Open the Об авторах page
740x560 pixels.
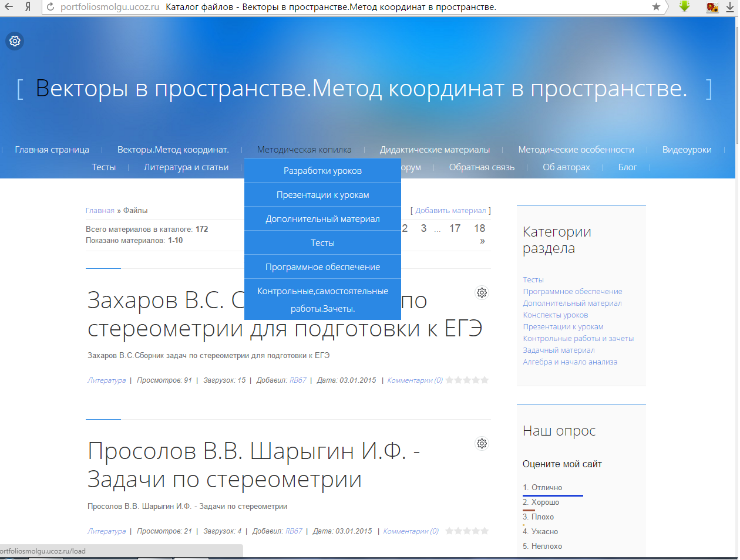pos(566,167)
